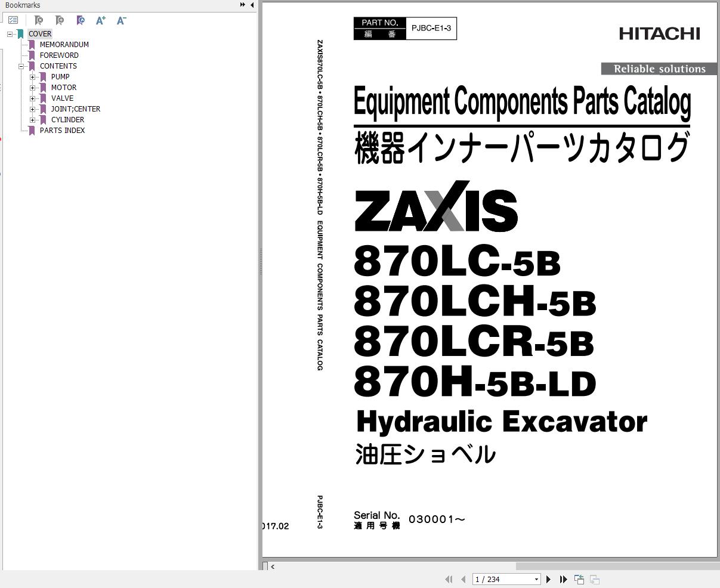
Task: Click the FOREWORD bookmark ribbon icon
Action: pyautogui.click(x=32, y=55)
